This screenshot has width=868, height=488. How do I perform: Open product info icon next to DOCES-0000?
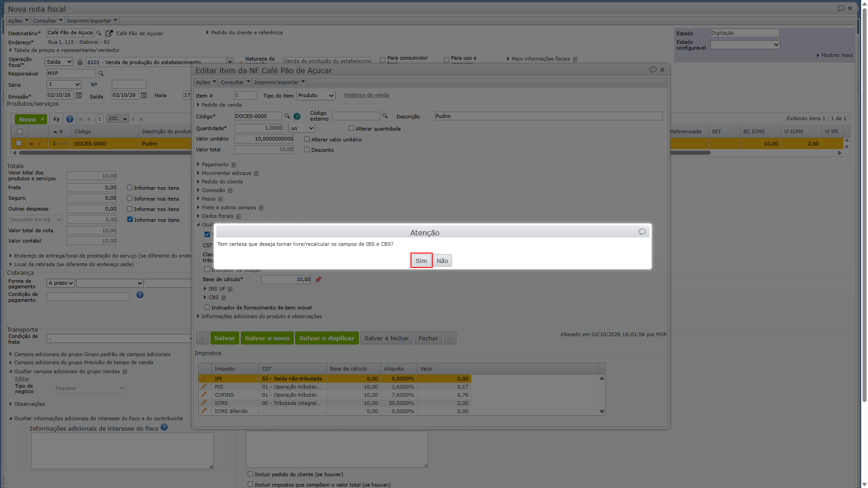(x=297, y=116)
